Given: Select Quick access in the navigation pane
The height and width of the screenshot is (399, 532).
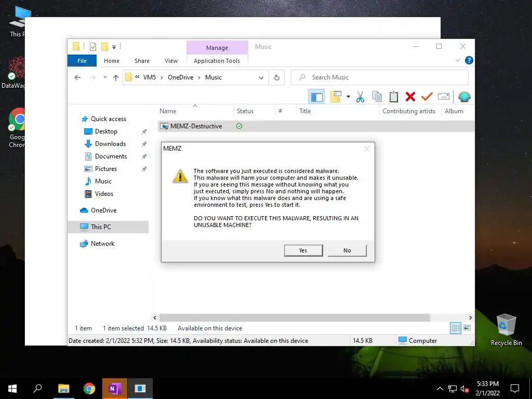Looking at the screenshot, I should click(x=109, y=119).
